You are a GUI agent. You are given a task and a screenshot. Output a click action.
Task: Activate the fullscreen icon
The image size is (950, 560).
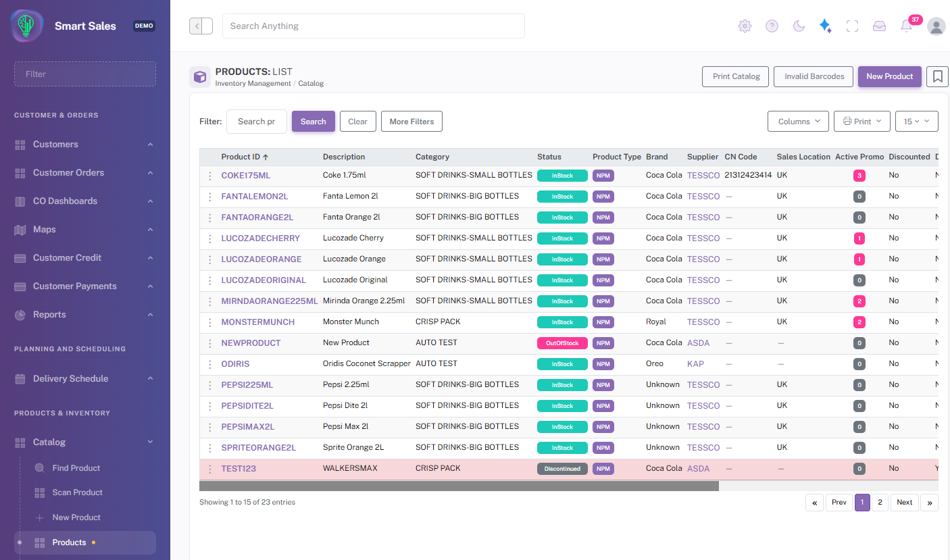(x=852, y=26)
